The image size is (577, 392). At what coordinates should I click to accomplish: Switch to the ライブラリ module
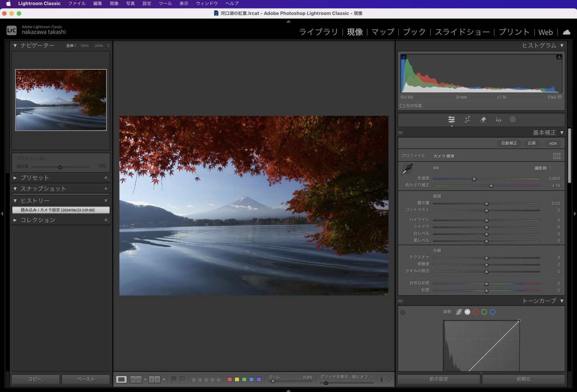coord(319,32)
